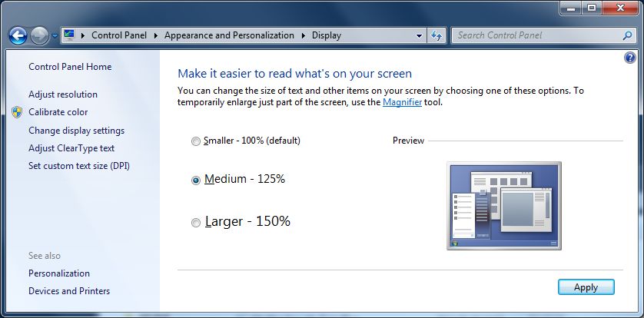Select Smaller - 100% (default) option
Viewport: 644px width, 318px height.
(196, 141)
